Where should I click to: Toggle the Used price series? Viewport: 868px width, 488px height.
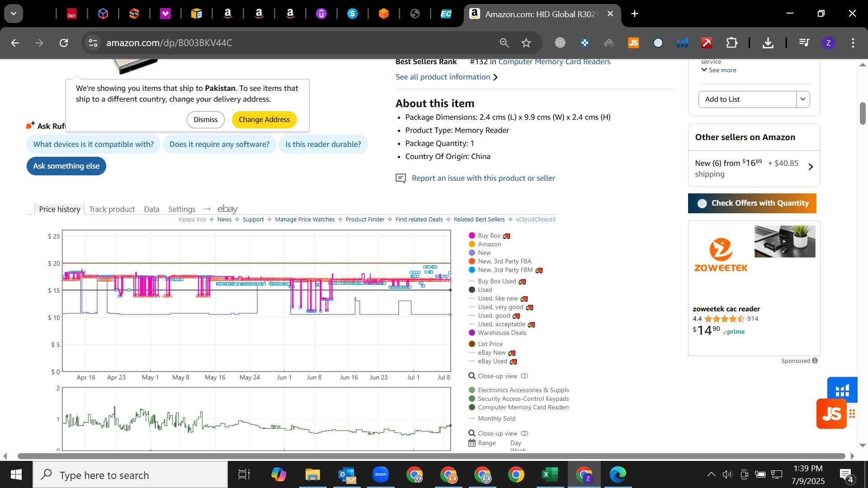point(480,290)
